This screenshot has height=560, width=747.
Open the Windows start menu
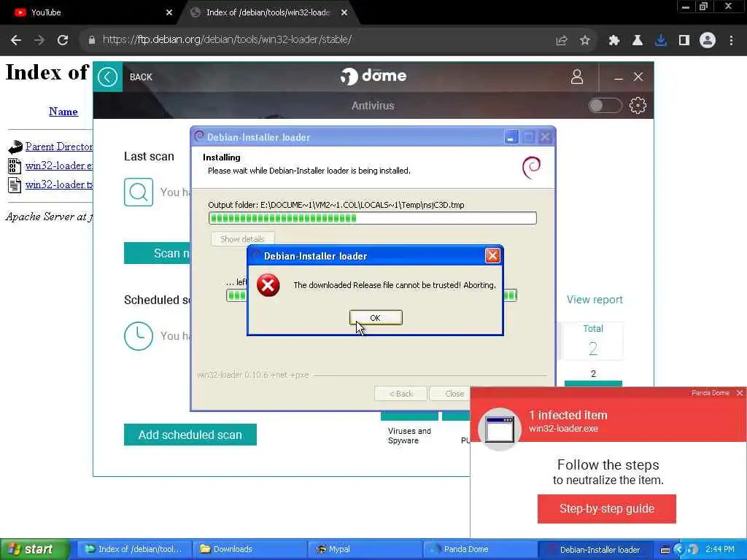tap(35, 549)
